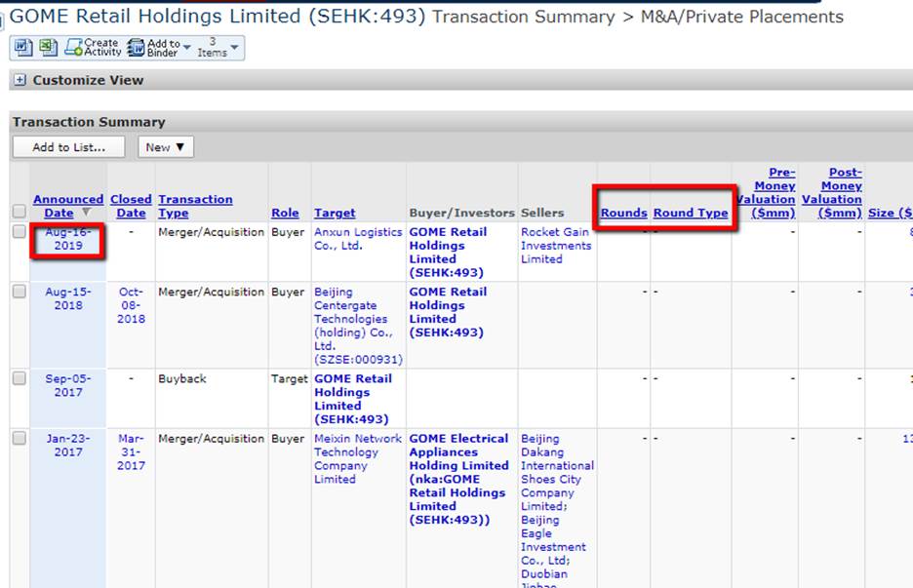Sort by Pre-Money Valuation column
Screen dimensions: 913x588
click(767, 193)
